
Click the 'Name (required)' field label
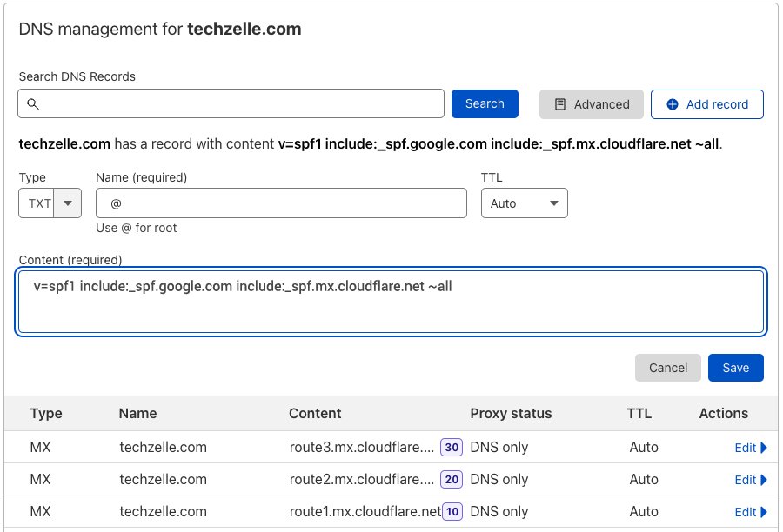(141, 177)
